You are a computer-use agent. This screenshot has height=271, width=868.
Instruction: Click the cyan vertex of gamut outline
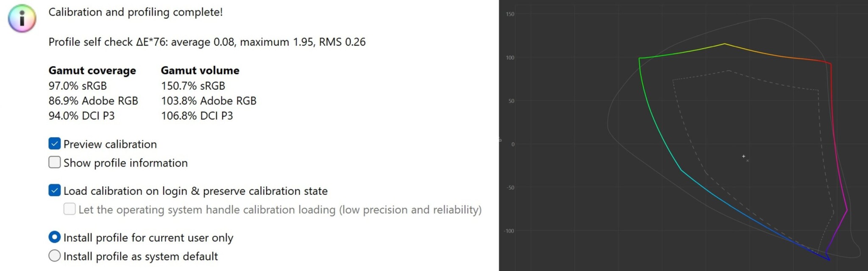[x=681, y=170]
